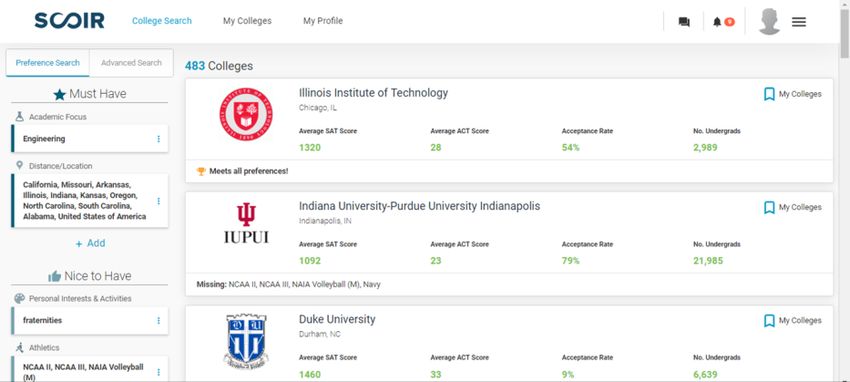The image size is (850, 382).
Task: Open options for NCAA Volleyball athletics preference
Action: (158, 372)
